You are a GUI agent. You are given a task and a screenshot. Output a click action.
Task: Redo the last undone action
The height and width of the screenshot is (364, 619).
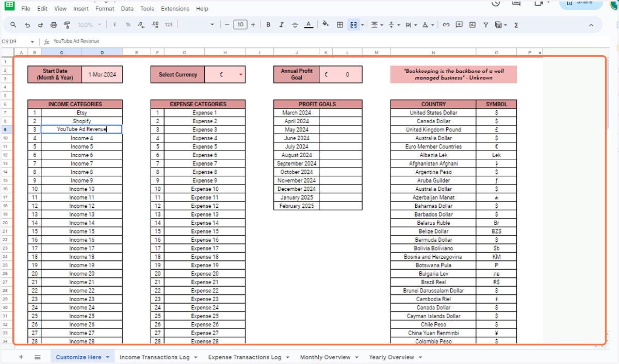[41, 25]
